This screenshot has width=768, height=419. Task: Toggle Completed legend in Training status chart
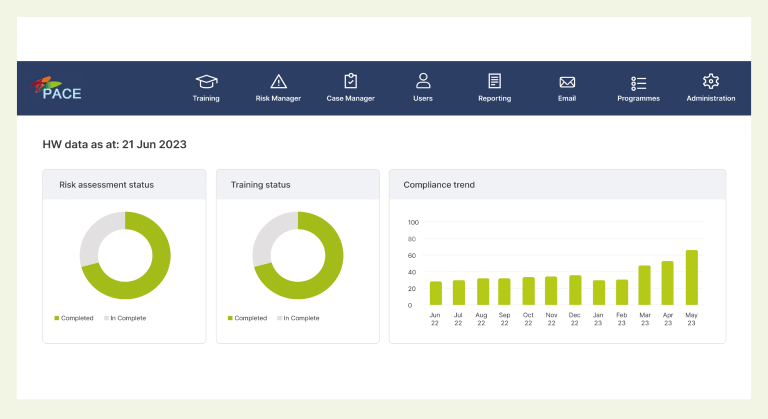point(247,318)
